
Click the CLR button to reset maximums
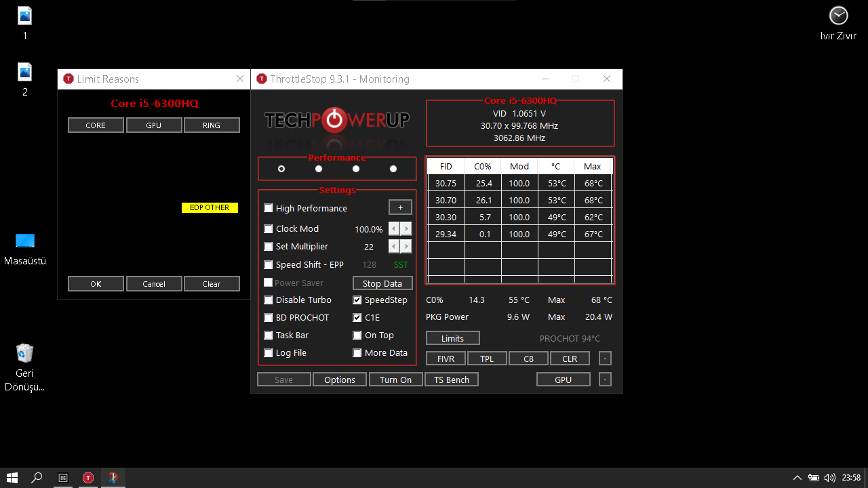(570, 359)
